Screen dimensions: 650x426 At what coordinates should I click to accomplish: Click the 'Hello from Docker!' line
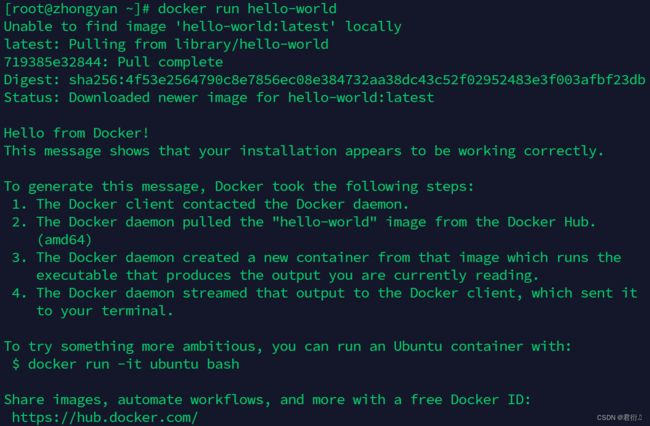pos(76,133)
